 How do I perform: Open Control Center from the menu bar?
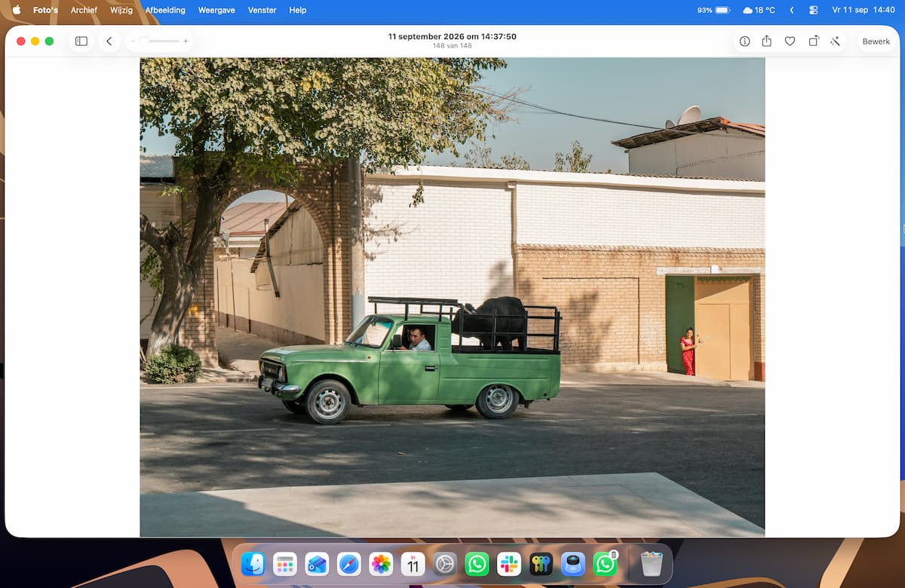(x=813, y=10)
